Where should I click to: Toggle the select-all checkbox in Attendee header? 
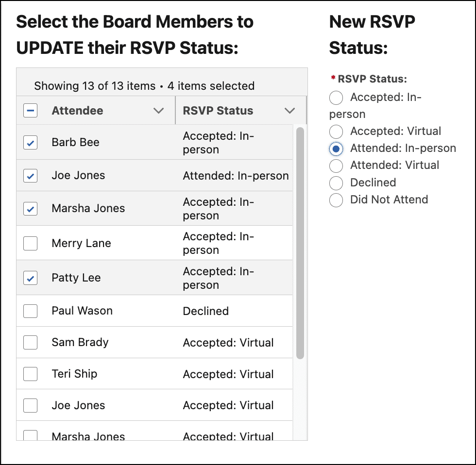tap(30, 110)
